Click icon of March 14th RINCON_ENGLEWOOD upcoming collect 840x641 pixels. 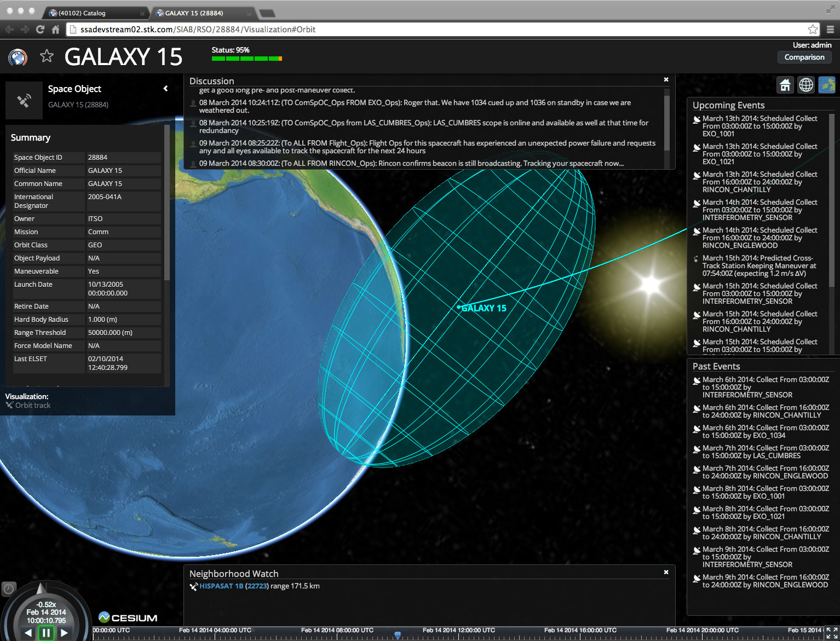[697, 231]
